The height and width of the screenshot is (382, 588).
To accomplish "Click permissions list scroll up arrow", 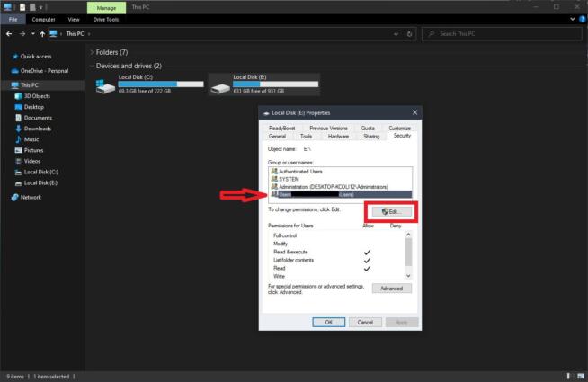I will [408, 235].
